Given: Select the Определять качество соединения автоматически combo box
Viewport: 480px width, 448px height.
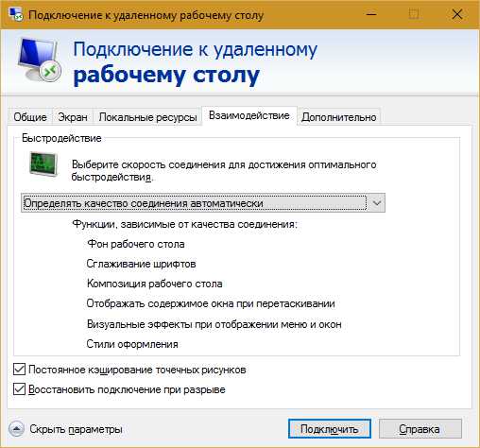Looking at the screenshot, I should click(203, 203).
